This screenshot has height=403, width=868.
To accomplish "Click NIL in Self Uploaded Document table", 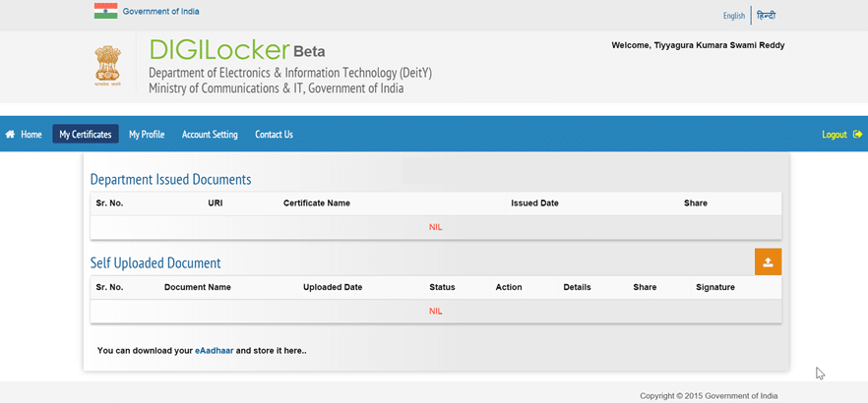I will pyautogui.click(x=436, y=312).
